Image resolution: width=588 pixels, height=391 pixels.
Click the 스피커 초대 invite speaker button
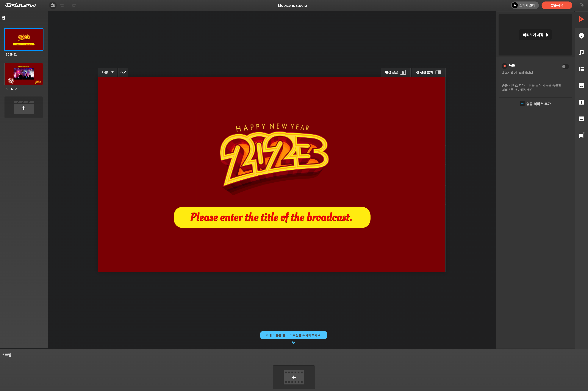pyautogui.click(x=525, y=5)
